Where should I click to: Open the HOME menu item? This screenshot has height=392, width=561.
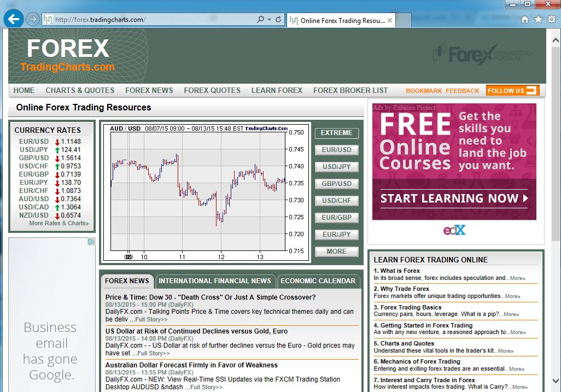24,91
